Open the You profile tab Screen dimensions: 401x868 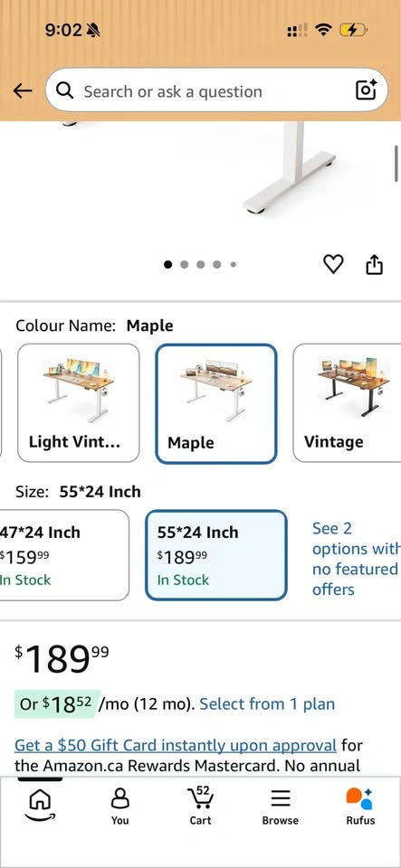coord(119,806)
